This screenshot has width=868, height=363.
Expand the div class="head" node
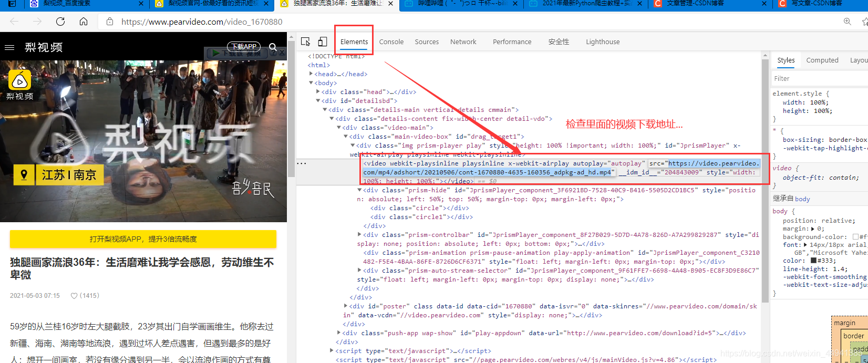click(x=318, y=92)
